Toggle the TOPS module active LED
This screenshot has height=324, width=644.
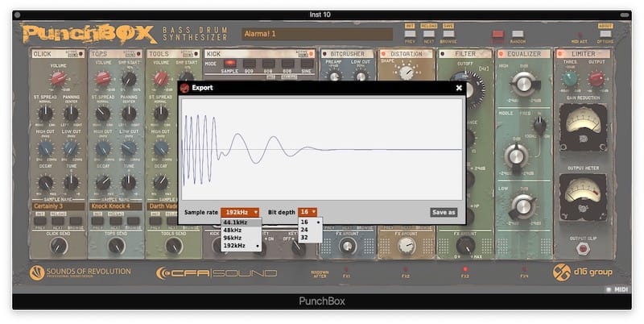click(x=138, y=54)
